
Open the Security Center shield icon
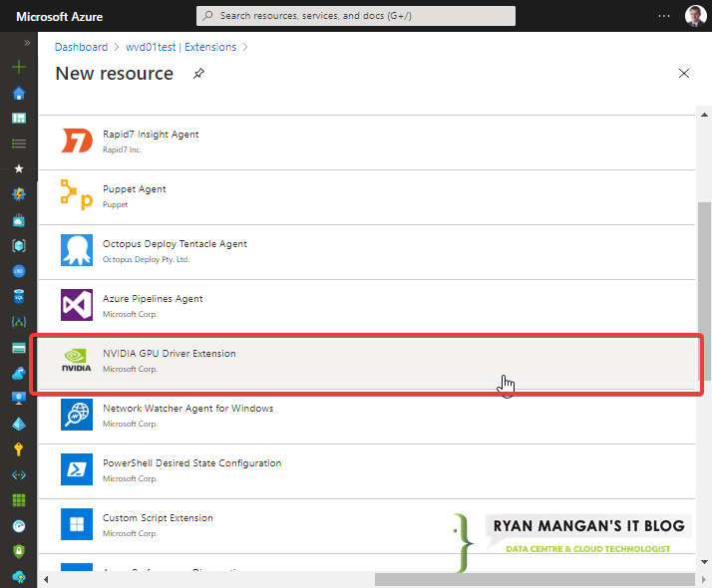(x=19, y=551)
